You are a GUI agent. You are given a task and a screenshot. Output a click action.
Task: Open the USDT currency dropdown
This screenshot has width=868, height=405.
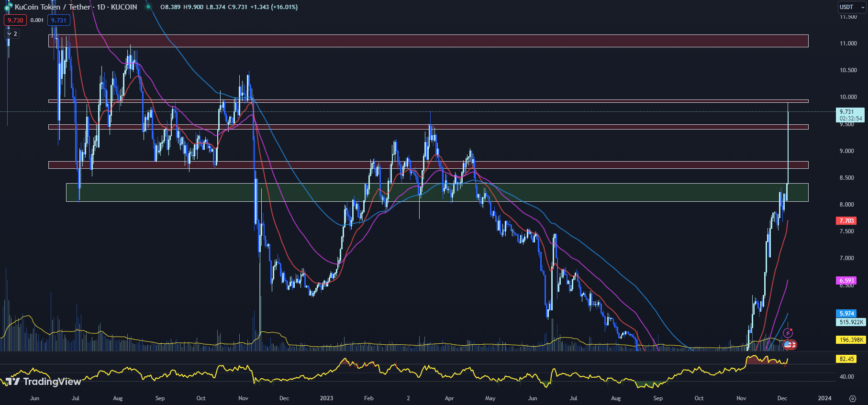[x=850, y=7]
